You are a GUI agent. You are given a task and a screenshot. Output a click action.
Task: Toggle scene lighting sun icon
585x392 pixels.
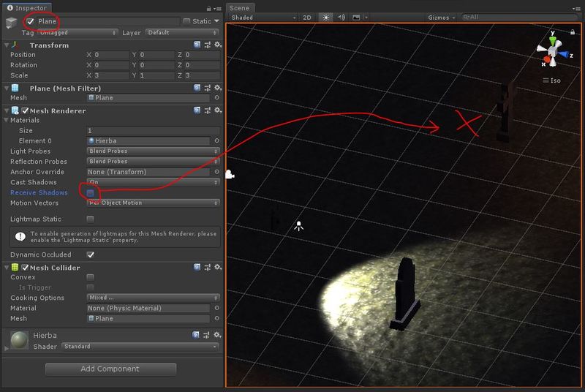click(x=325, y=18)
